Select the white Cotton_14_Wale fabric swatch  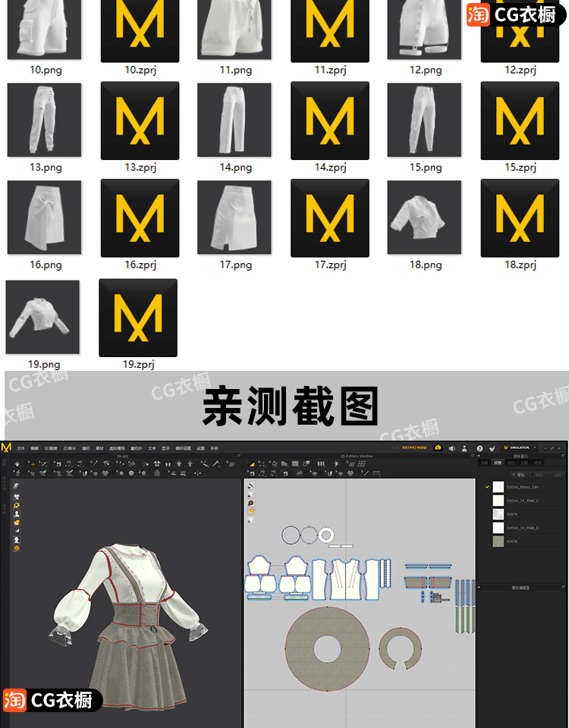pyautogui.click(x=498, y=500)
